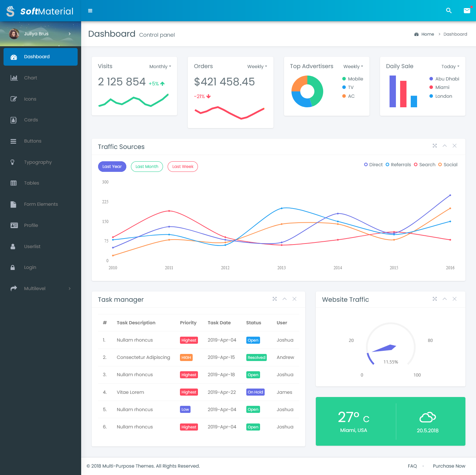Open Cards in the sidebar menu
The height and width of the screenshot is (475, 476).
(x=41, y=120)
